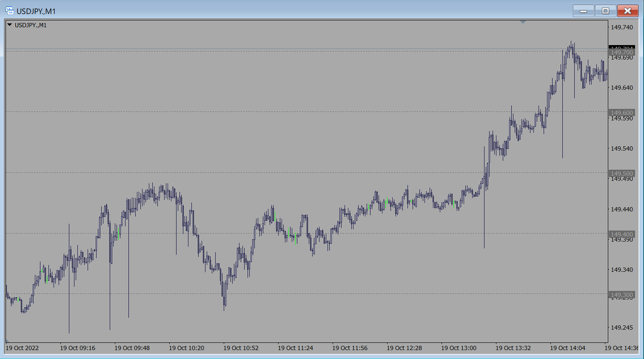Click the small triangle in bottom-left chart corner

[7, 341]
